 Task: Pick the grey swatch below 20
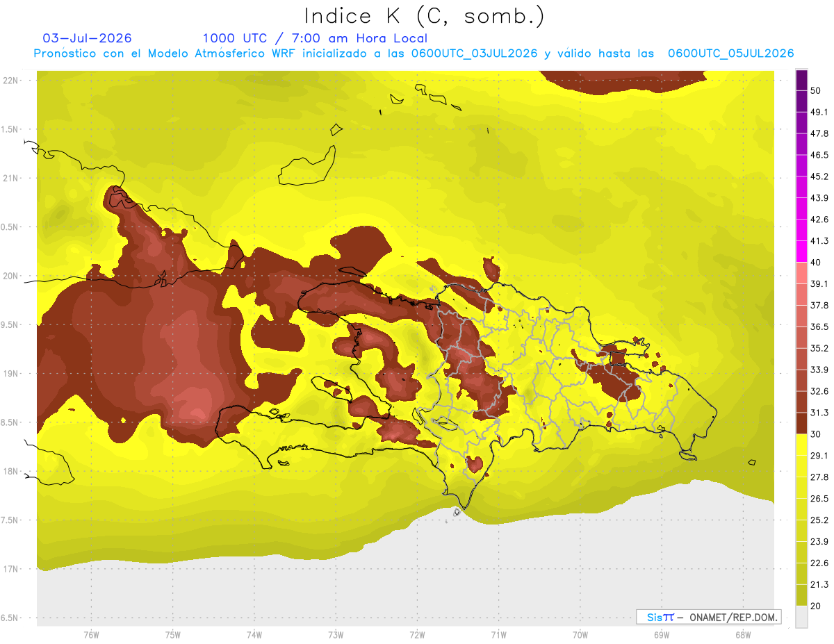(x=801, y=617)
